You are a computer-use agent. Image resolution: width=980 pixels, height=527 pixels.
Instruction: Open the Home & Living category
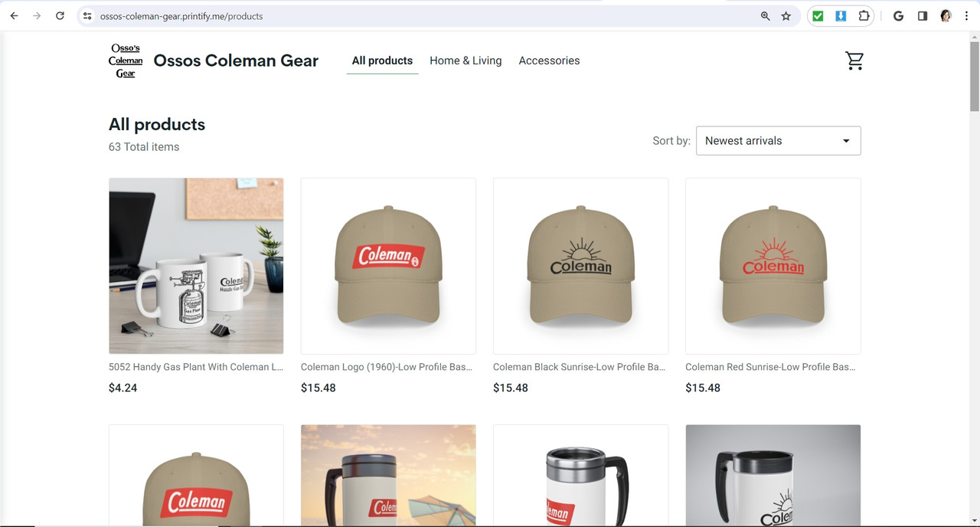[x=465, y=61]
